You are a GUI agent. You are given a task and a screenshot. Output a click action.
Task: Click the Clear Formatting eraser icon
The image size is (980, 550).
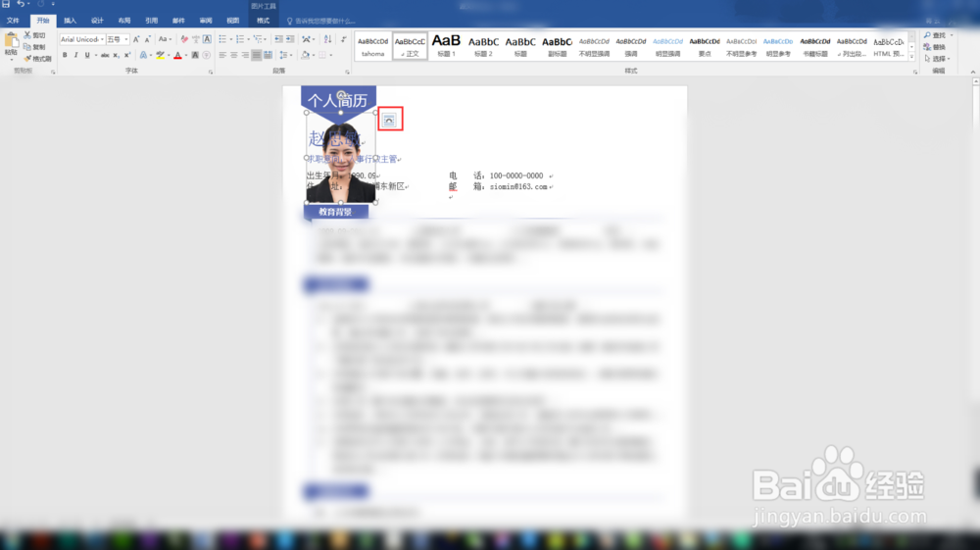184,39
